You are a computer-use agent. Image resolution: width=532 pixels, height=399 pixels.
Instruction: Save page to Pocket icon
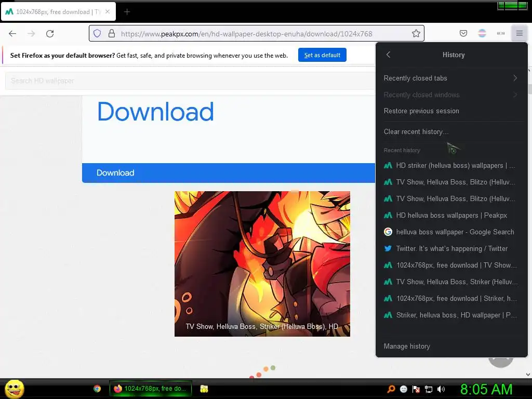pyautogui.click(x=463, y=33)
